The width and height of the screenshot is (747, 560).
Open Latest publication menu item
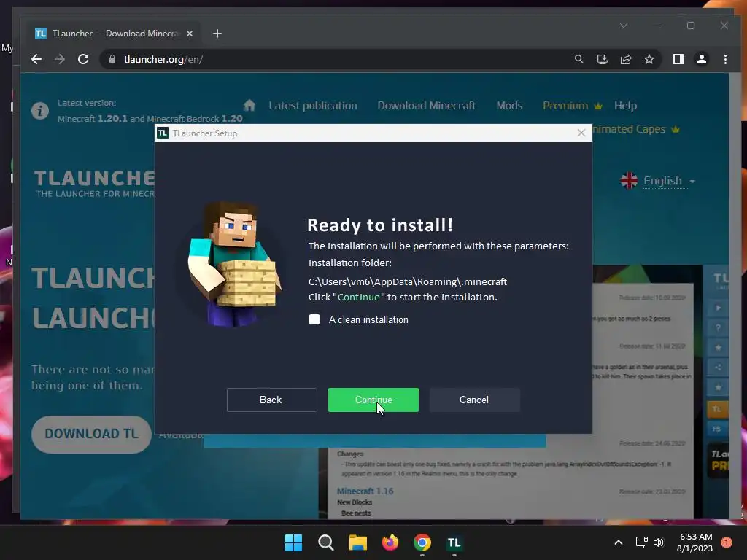[x=312, y=106]
